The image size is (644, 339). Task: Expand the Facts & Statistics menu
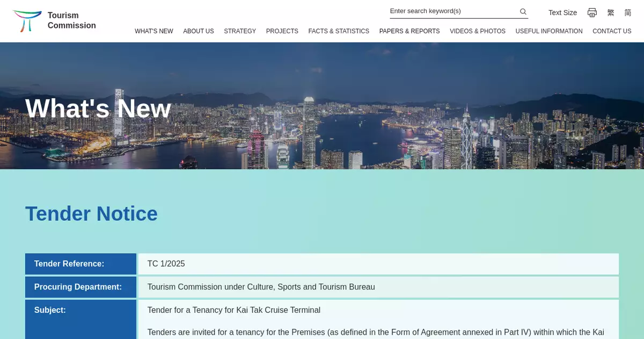coord(339,31)
